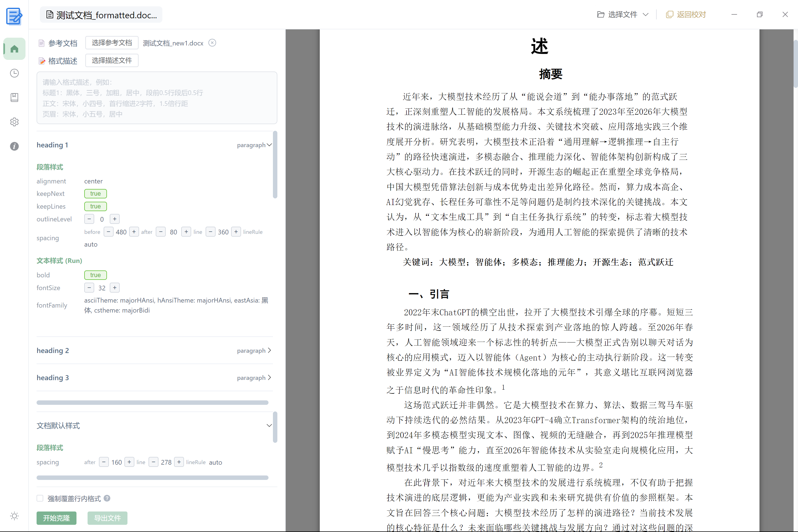Open the bookmark book sidebar icon
798x532 pixels.
[14, 98]
